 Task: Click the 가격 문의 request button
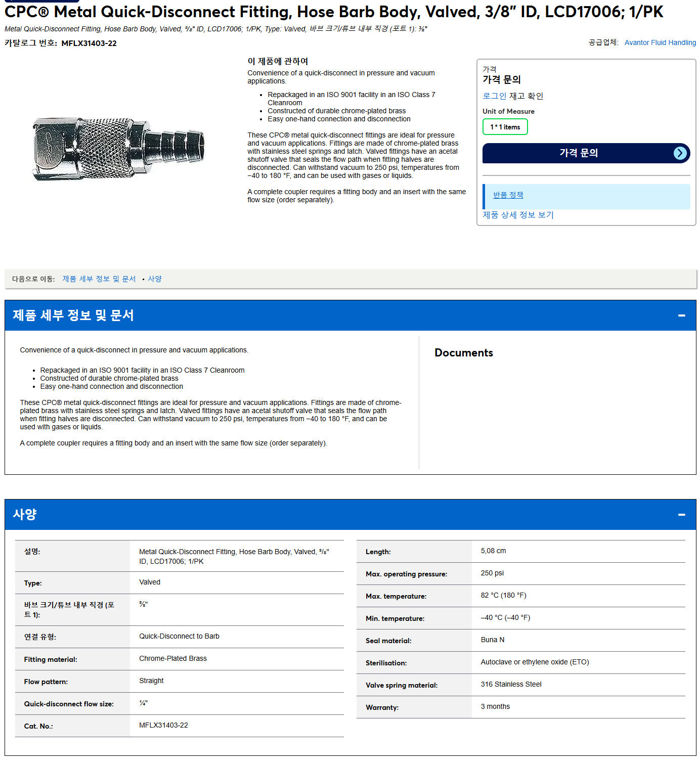point(586,153)
